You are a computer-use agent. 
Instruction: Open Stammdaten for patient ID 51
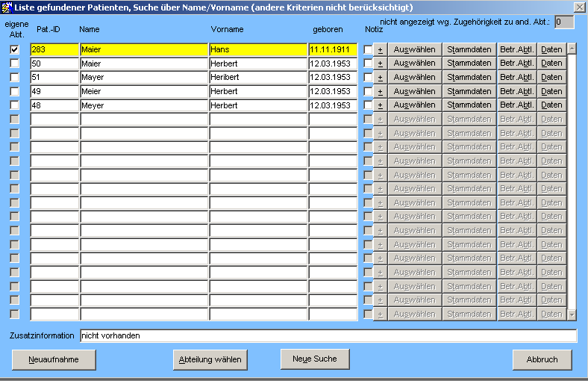click(x=469, y=77)
